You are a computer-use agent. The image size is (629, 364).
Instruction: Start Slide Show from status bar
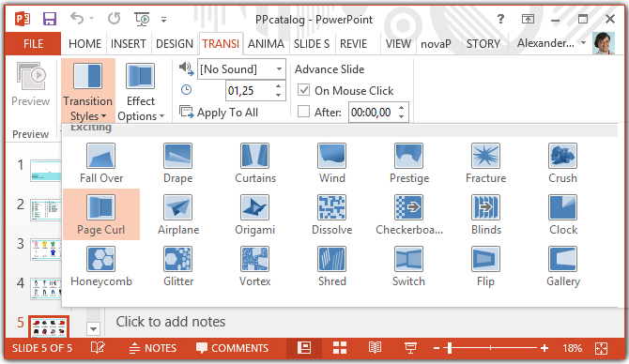click(x=410, y=348)
